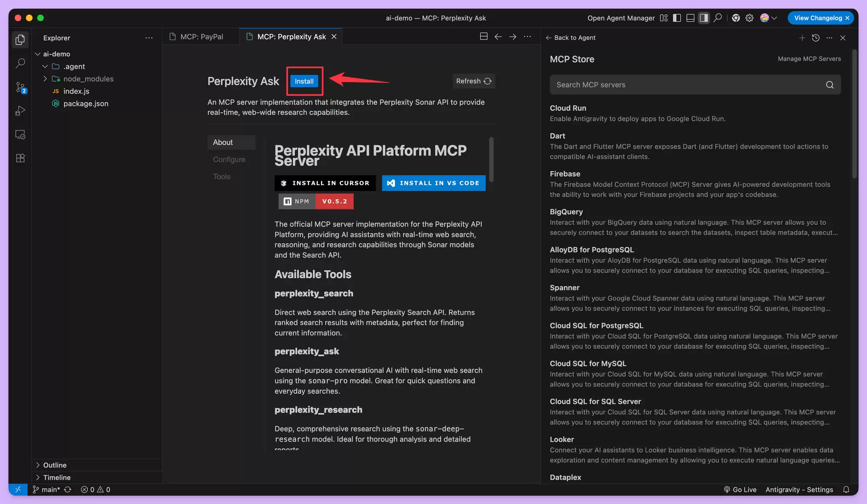This screenshot has width=867, height=504.
Task: Click the customize layout icon in title bar
Action: 663,18
